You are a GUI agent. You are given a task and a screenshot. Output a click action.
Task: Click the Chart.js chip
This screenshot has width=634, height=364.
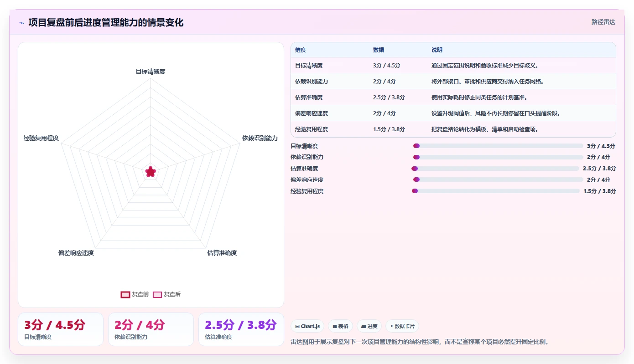tap(307, 326)
